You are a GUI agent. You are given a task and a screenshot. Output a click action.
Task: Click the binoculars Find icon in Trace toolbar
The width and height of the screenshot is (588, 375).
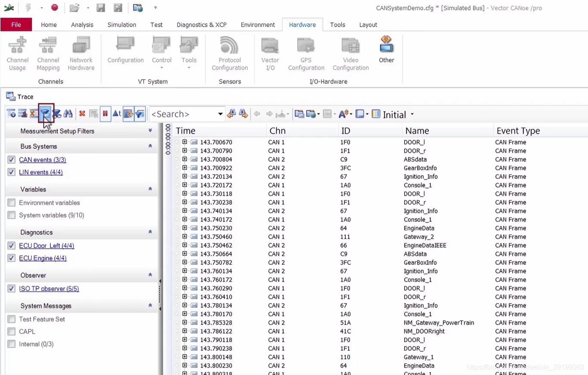(x=68, y=114)
